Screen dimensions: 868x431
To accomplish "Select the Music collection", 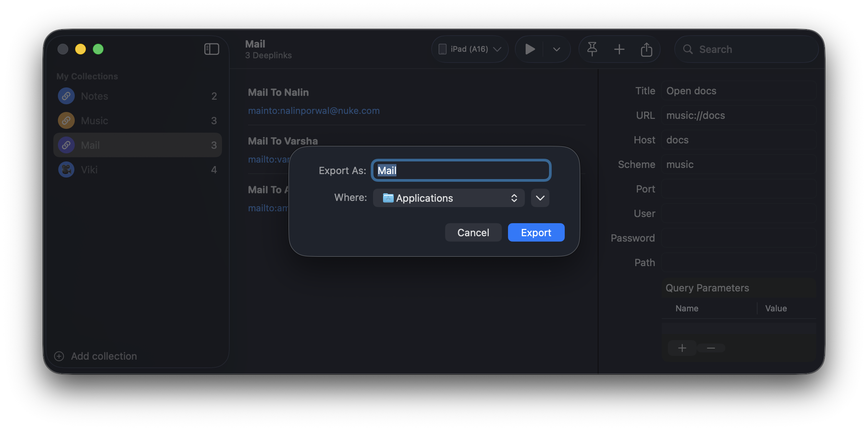I will point(138,120).
